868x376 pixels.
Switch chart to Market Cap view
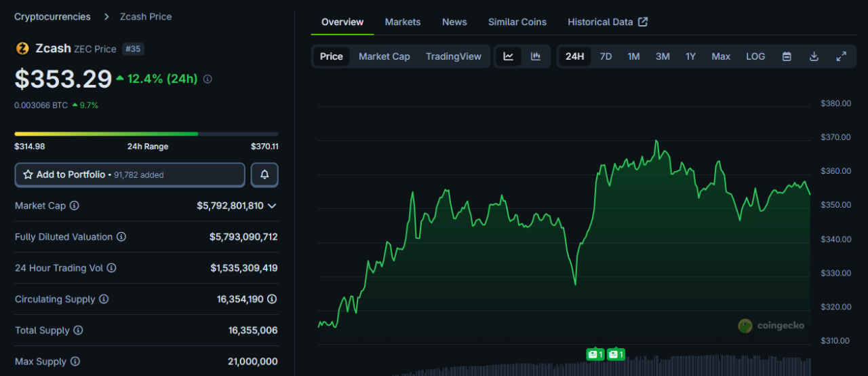384,56
